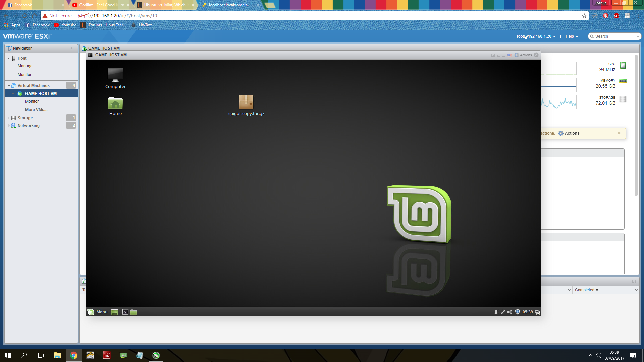Open the Home folder icon in the VM
Viewport: 644px width, 362px height.
(x=115, y=106)
